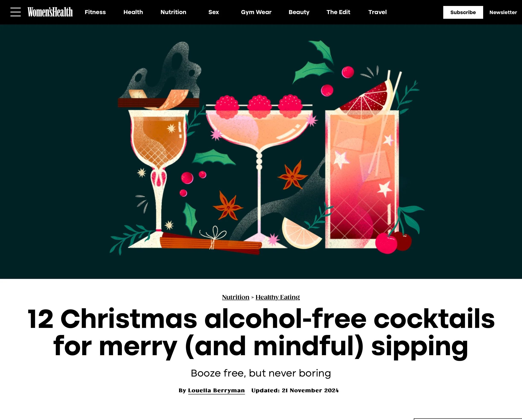
Task: Open the hamburger menu icon
Action: [16, 12]
